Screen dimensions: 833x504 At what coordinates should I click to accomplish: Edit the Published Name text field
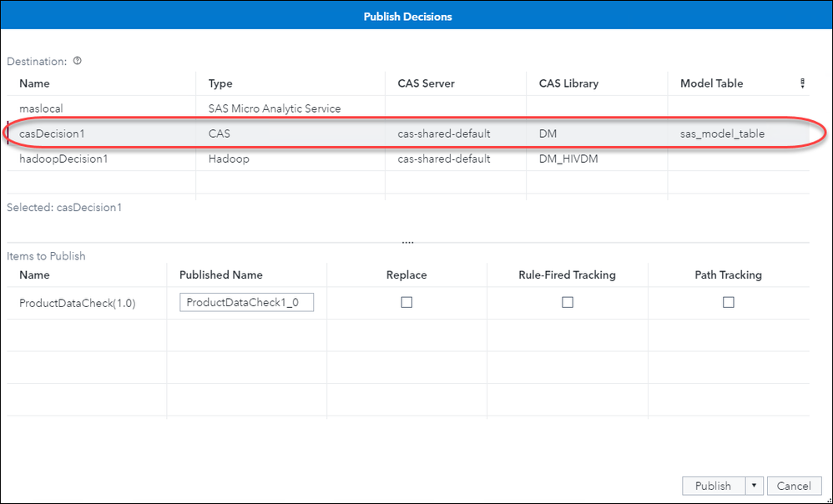(246, 303)
